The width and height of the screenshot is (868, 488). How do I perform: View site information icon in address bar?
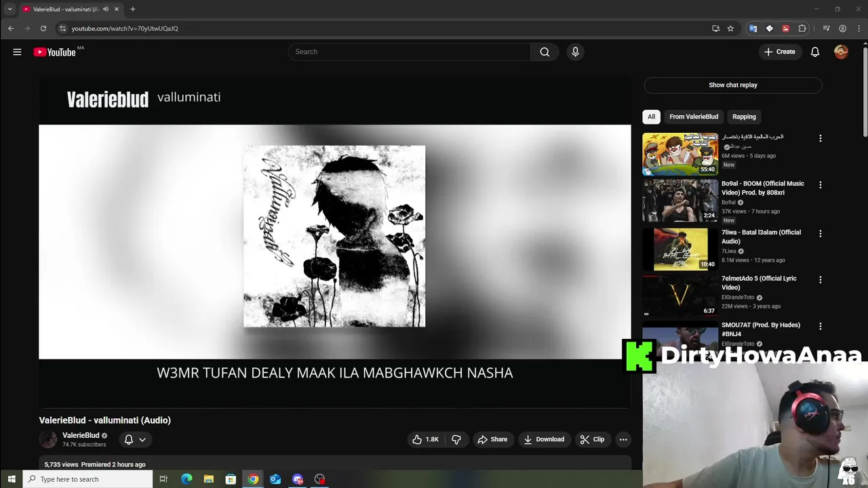point(62,28)
